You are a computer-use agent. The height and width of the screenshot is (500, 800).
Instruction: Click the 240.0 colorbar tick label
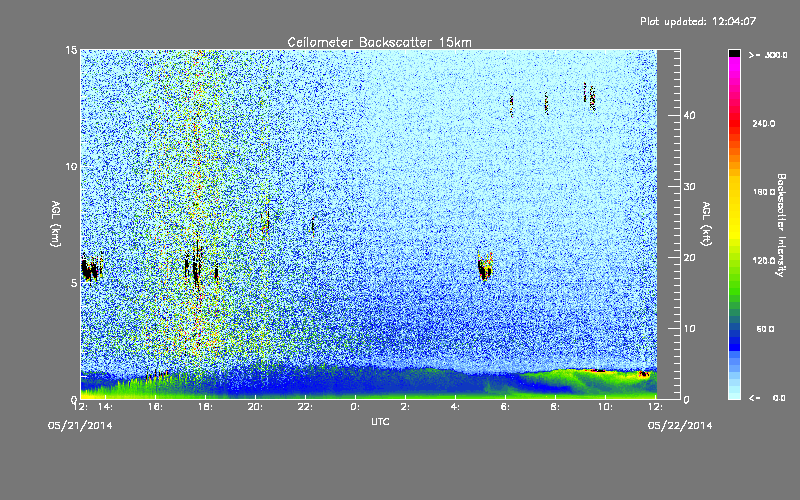[x=764, y=124]
